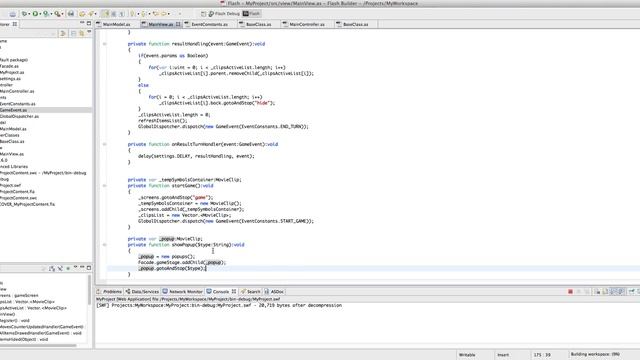
Task: Select gameScreen item in Outline
Action: tap(19, 296)
